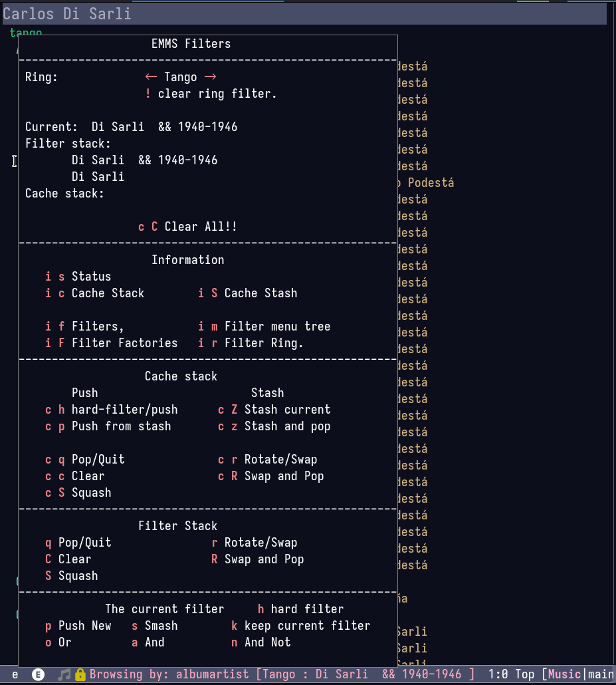
Task: Click the music note icon in the mode line
Action: tap(64, 674)
